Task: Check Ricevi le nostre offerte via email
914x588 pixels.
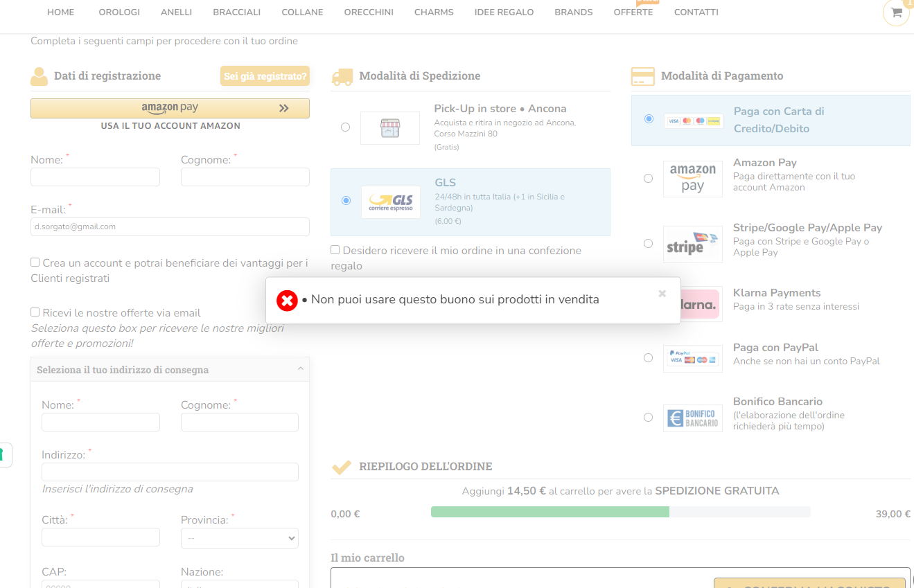Action: coord(35,312)
